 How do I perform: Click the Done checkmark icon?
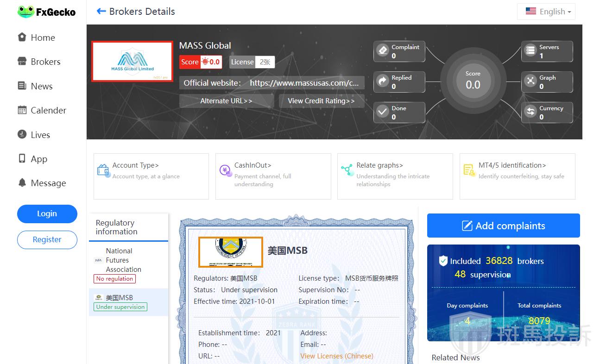pos(383,112)
